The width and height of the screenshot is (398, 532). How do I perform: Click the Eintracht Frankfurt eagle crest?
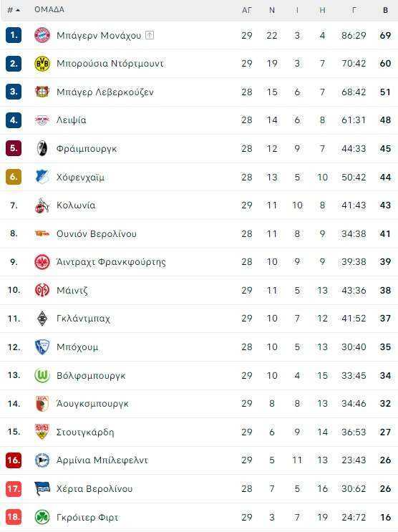42,262
